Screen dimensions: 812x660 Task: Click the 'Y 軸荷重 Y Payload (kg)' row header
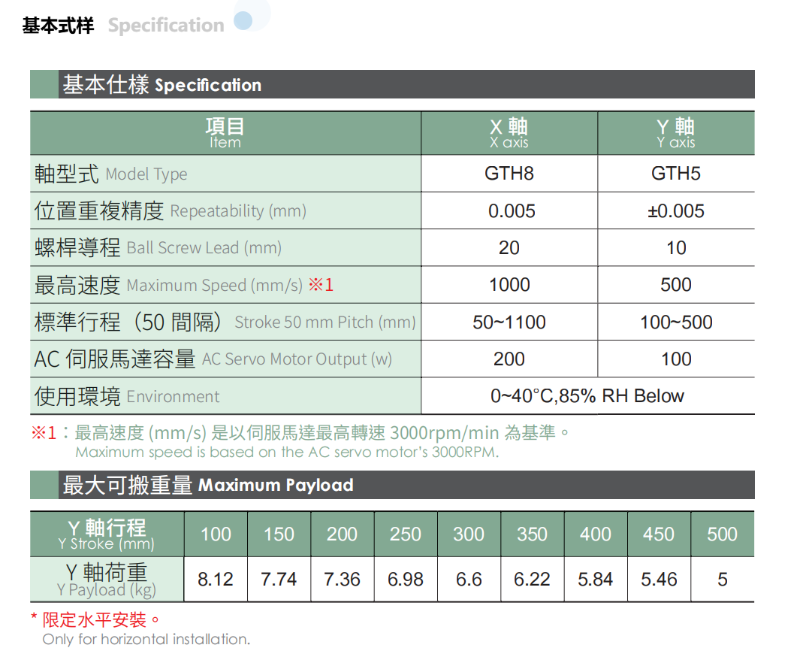tap(107, 579)
